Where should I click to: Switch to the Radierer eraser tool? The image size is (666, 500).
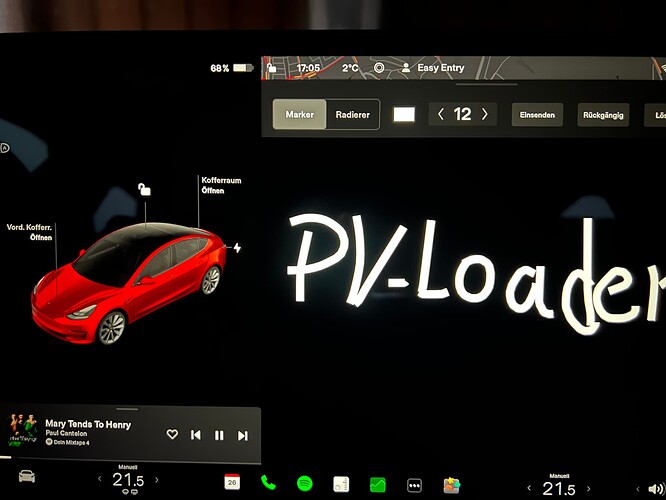[x=353, y=114]
